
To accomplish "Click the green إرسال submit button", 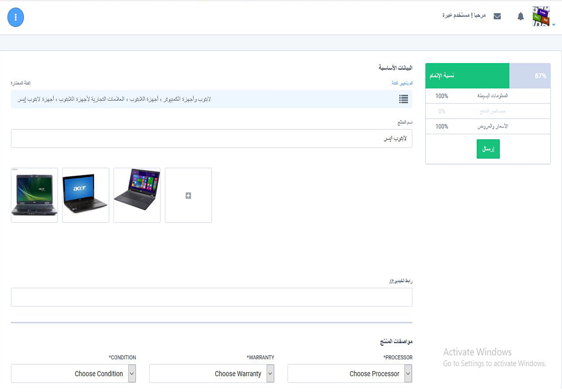I will pos(488,149).
